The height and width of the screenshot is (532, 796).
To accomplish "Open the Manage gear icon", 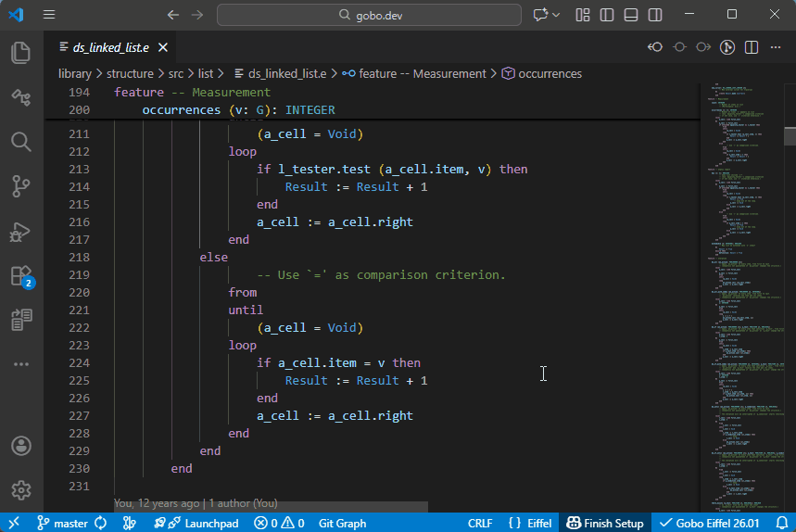I will pyautogui.click(x=20, y=489).
